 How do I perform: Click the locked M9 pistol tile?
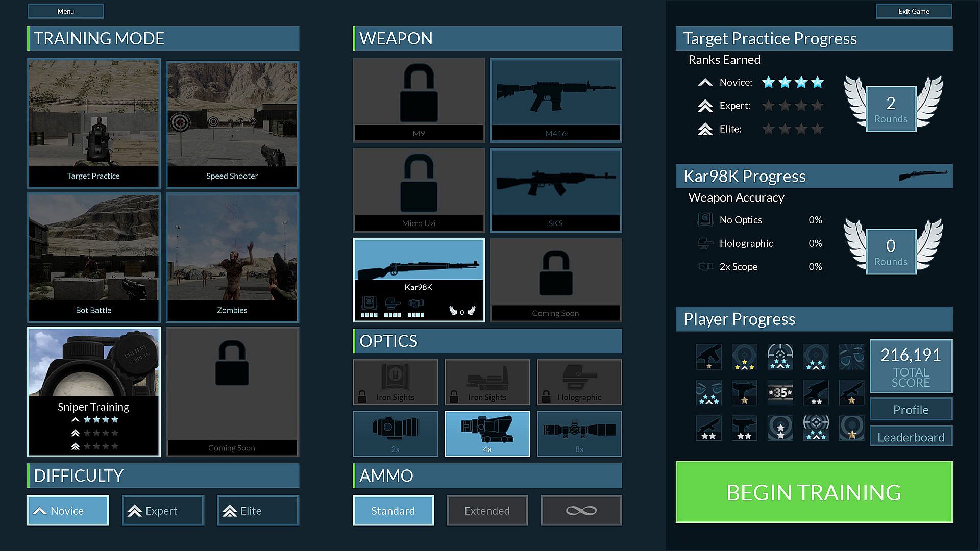pyautogui.click(x=419, y=100)
